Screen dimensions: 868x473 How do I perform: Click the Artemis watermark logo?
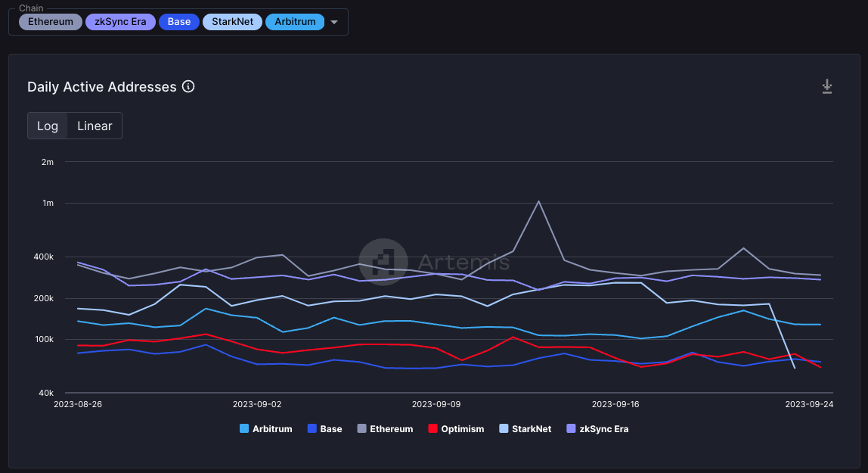[x=383, y=262]
